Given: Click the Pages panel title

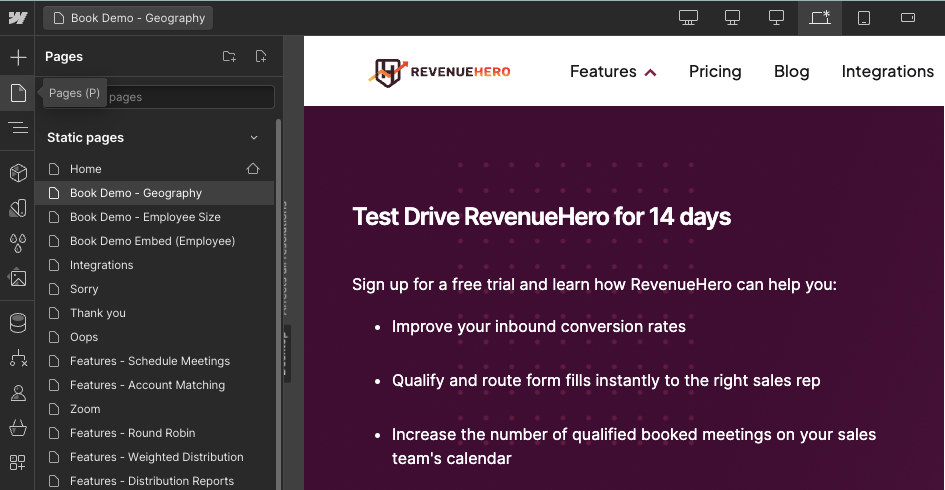Looking at the screenshot, I should 64,57.
